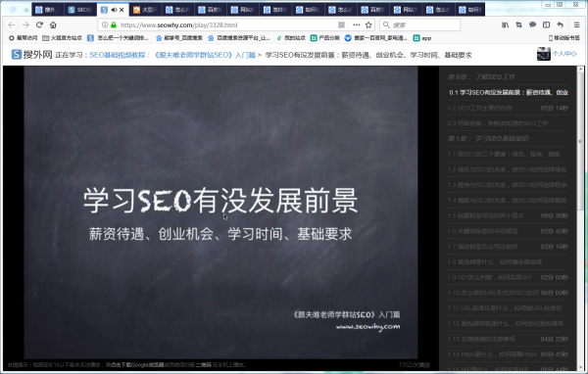The image size is (588, 374).
Task: Select lesson 1.9 about 301 redirects
Action: tap(509, 277)
